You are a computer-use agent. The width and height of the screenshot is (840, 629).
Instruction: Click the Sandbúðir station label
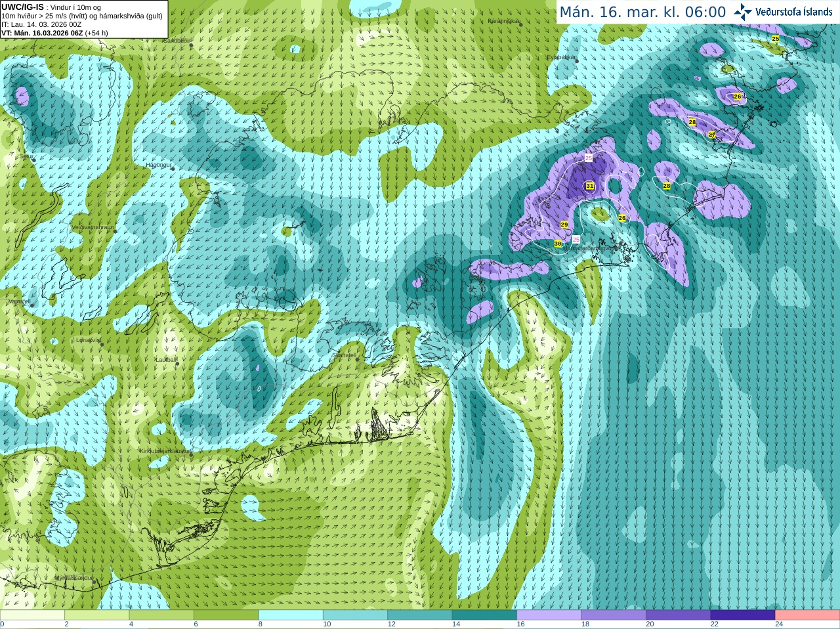point(177,40)
